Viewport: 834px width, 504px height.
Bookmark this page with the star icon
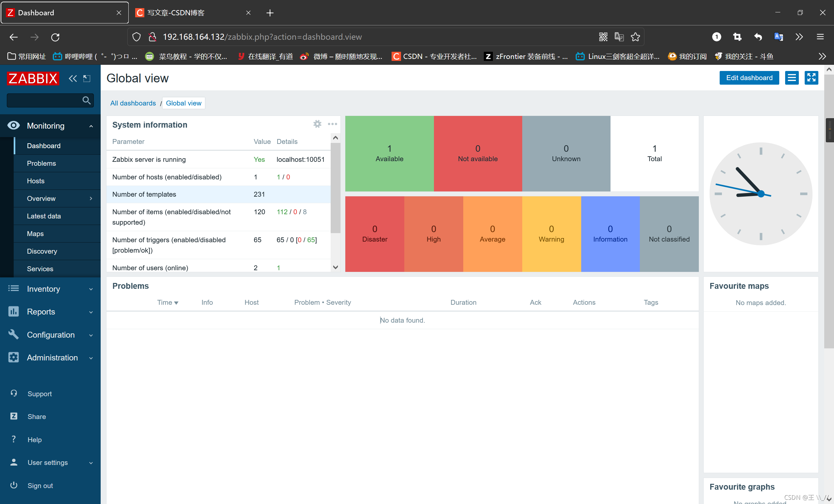coord(635,37)
